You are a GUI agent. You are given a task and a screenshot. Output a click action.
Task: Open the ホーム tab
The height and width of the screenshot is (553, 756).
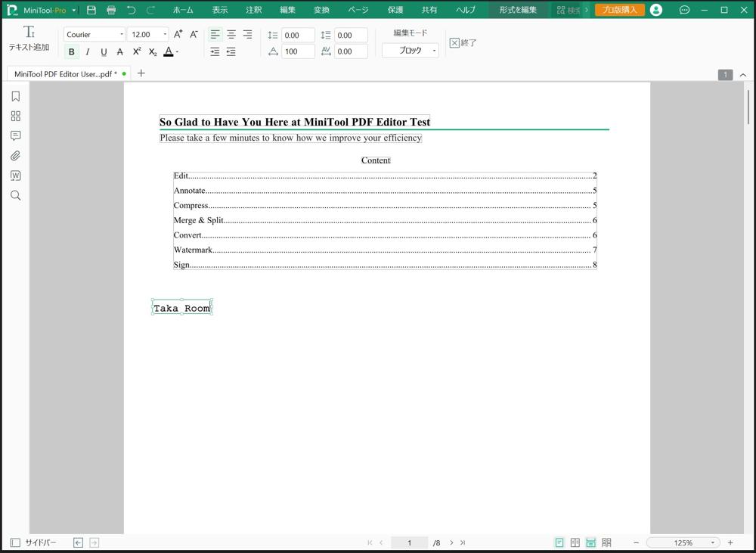pos(183,10)
